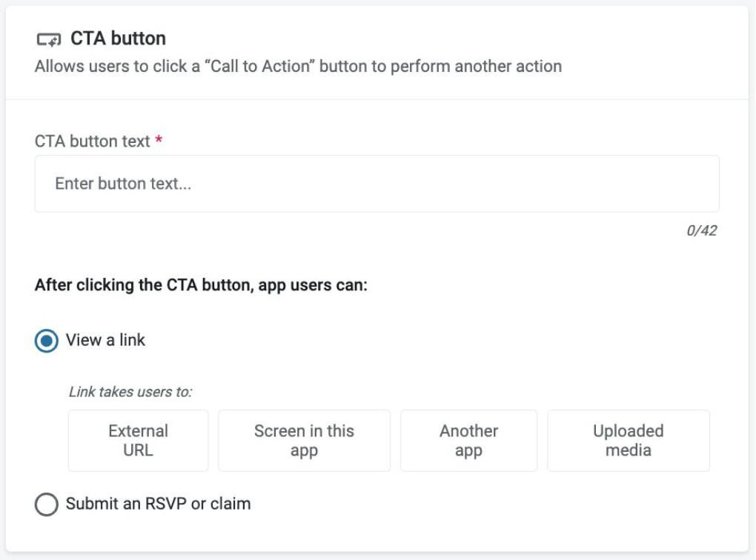Pick the "Another app" link destination
This screenshot has height=560, width=756.
[x=468, y=441]
